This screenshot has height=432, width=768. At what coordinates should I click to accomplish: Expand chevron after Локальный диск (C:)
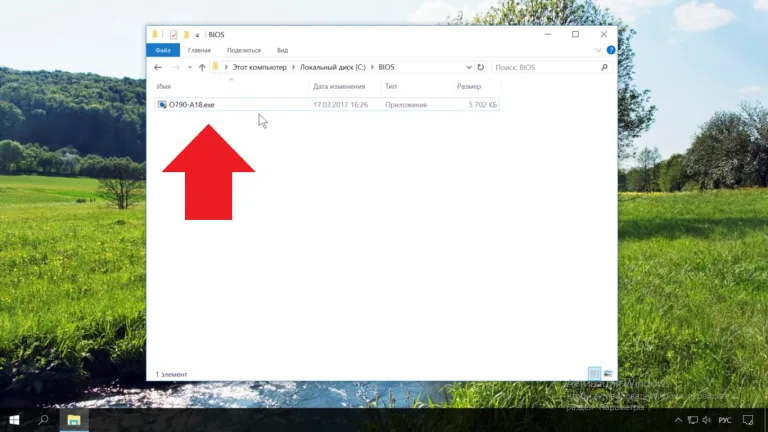(372, 67)
